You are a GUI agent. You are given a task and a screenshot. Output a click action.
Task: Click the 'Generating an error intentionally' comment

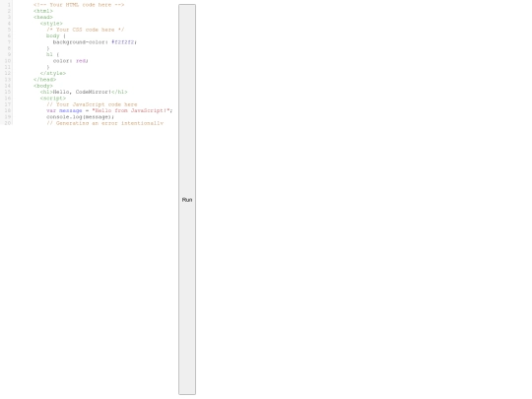pos(104,123)
